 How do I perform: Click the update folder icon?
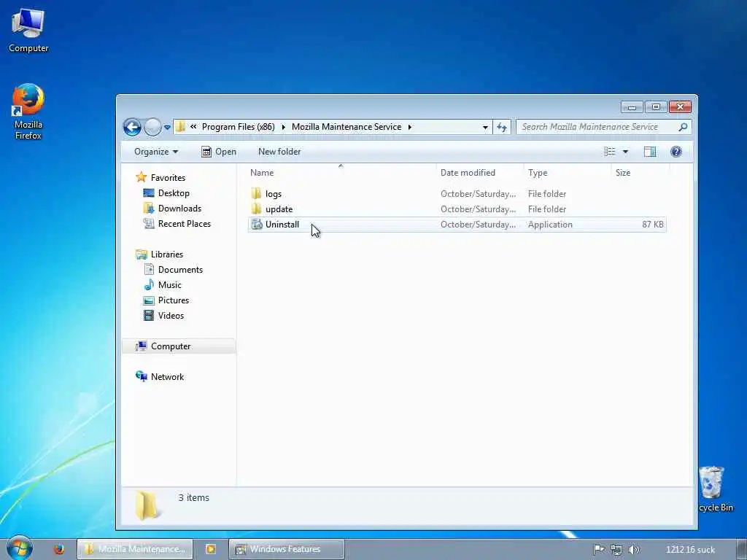click(256, 209)
